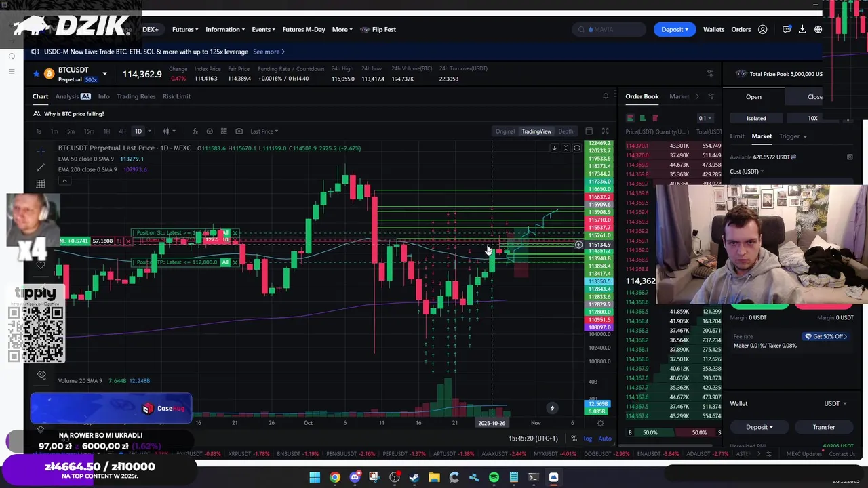Select the Limit order tab
Image resolution: width=868 pixels, height=488 pixels.
[x=737, y=136]
